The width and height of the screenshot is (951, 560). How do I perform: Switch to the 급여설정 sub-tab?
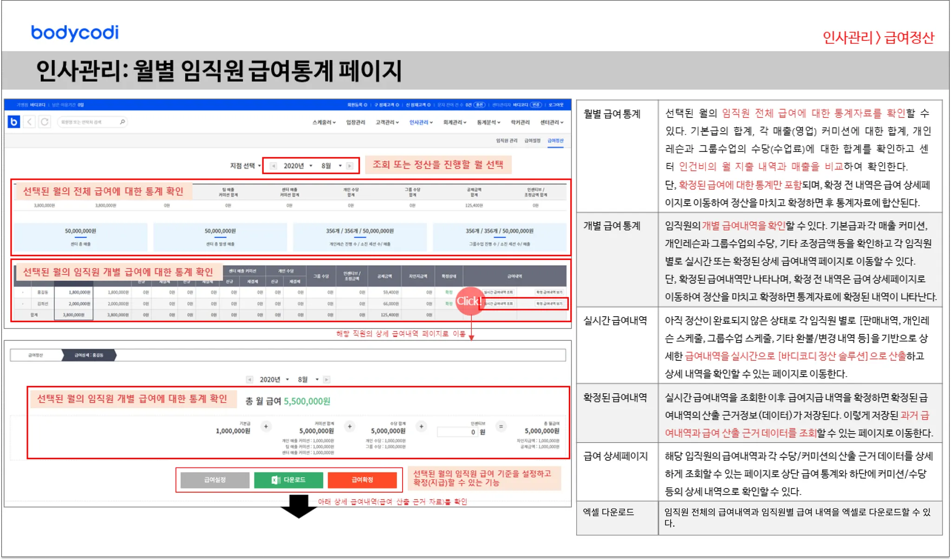pos(532,140)
